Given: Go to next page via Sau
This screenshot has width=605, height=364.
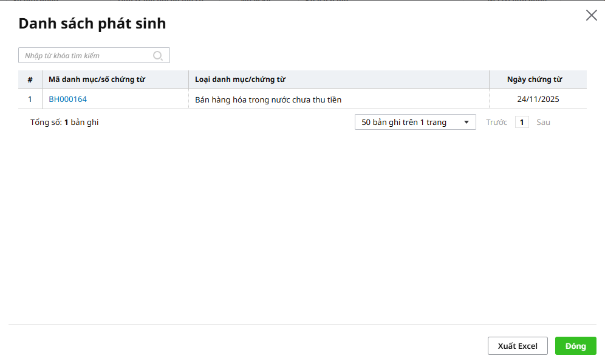Looking at the screenshot, I should 543,123.
